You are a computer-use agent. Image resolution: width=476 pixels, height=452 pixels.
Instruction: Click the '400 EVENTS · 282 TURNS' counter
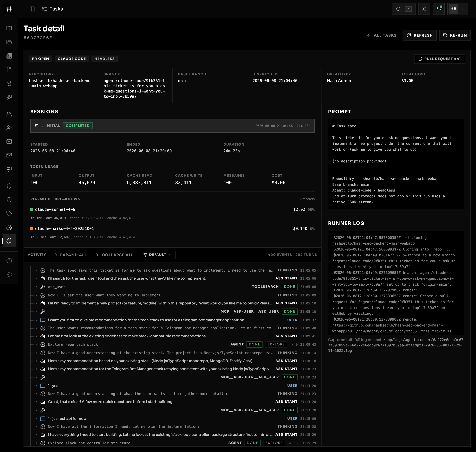(x=292, y=255)
